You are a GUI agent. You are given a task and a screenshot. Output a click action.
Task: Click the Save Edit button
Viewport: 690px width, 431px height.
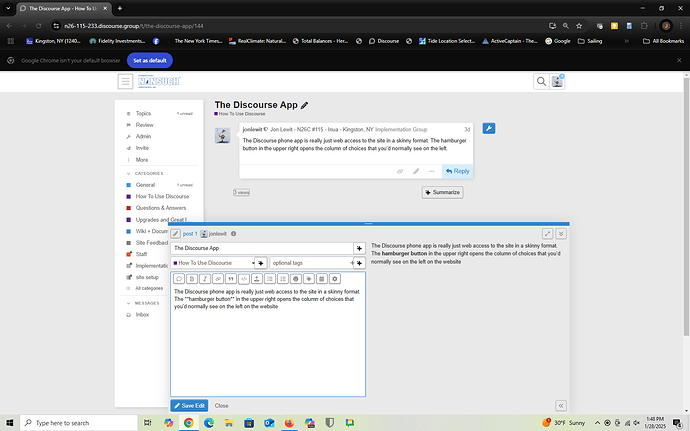189,405
